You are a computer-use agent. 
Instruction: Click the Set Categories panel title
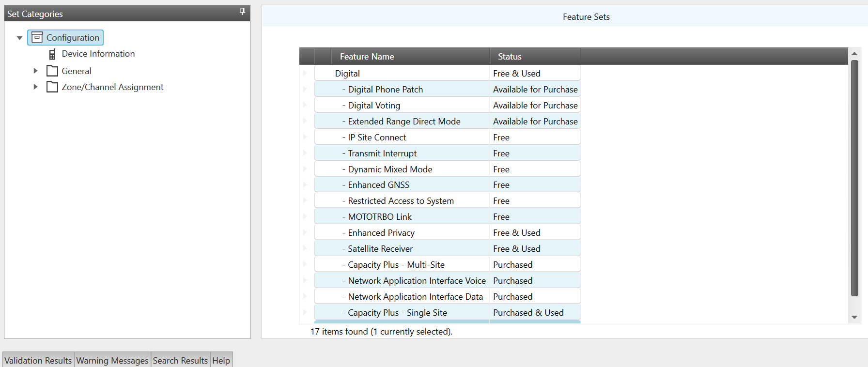coord(35,14)
